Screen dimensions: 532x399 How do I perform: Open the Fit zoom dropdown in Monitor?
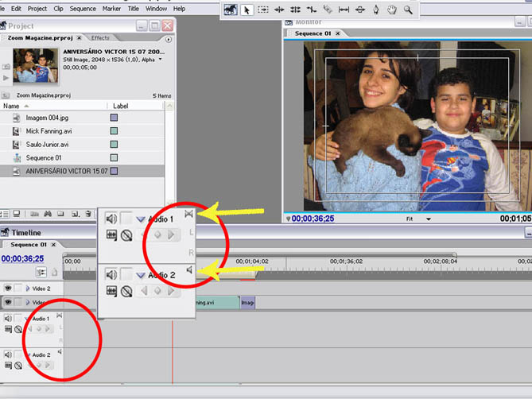[x=429, y=219]
